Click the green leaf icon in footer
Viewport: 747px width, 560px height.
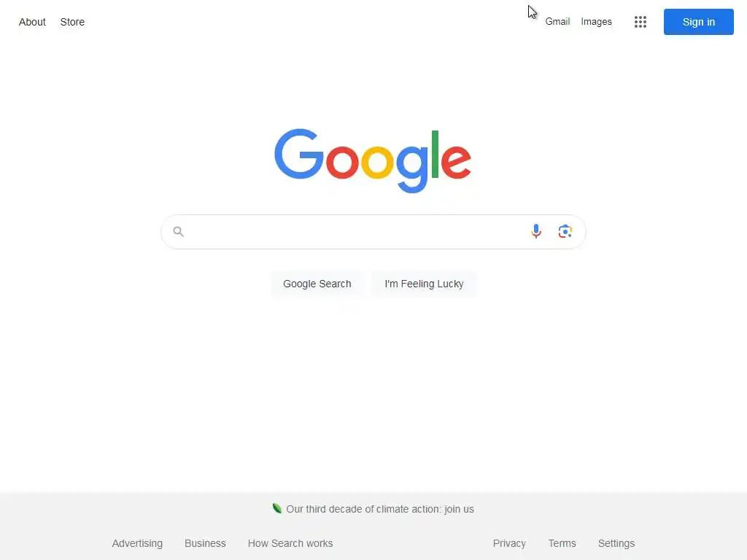276,508
